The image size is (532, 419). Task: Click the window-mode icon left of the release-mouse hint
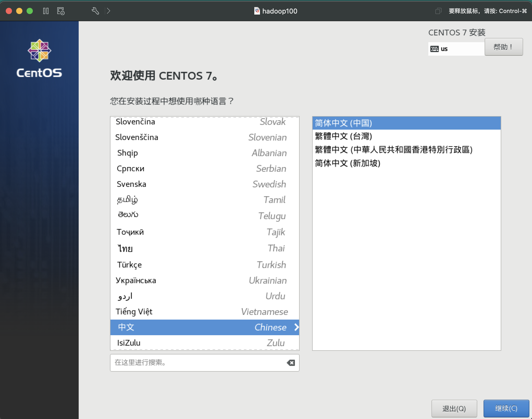tap(438, 11)
